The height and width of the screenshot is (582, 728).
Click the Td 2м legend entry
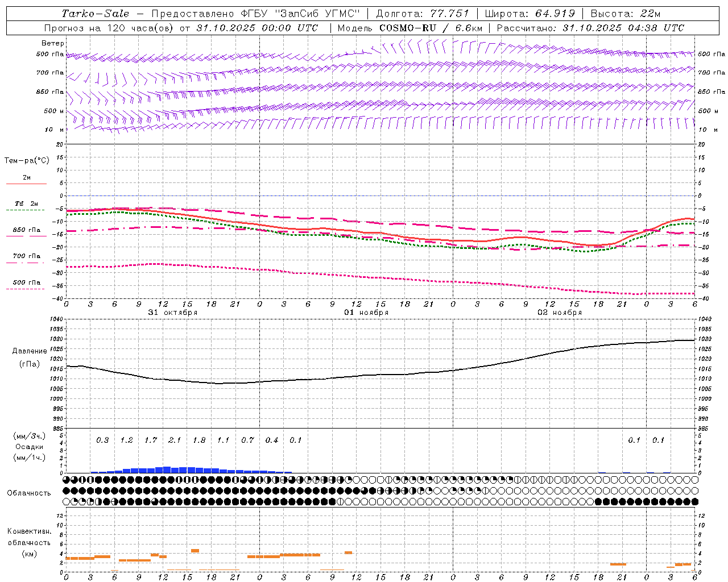coord(26,203)
